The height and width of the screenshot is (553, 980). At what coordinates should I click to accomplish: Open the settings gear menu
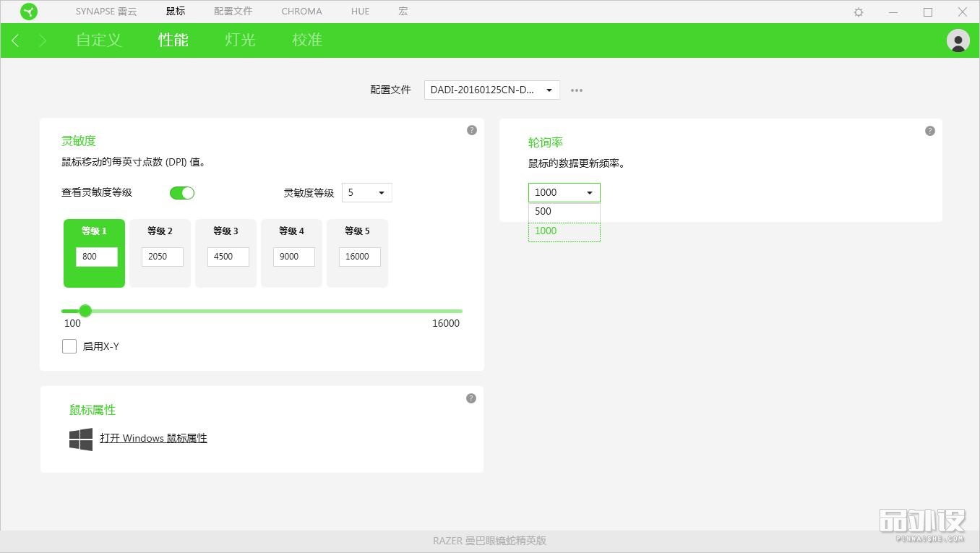[x=857, y=12]
